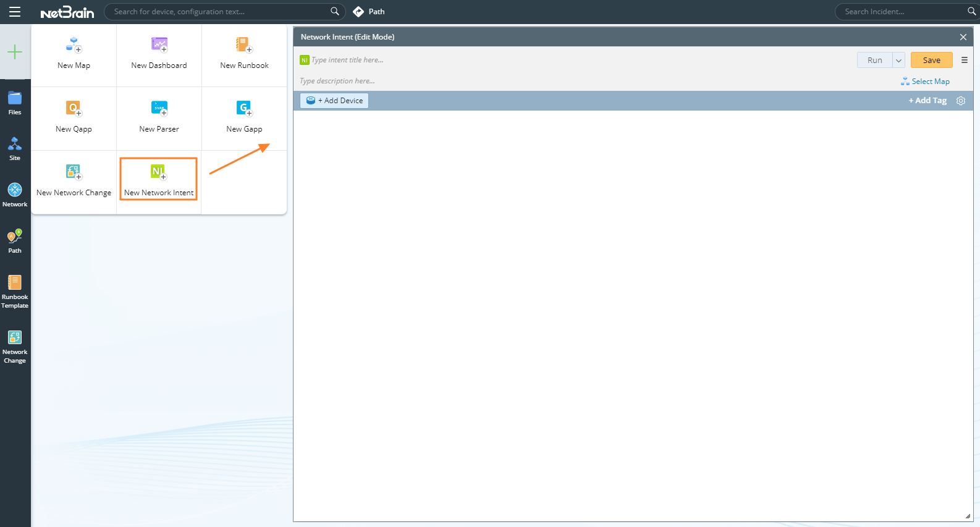Click the NI badge beside title
This screenshot has width=980, height=527.
[x=305, y=60]
